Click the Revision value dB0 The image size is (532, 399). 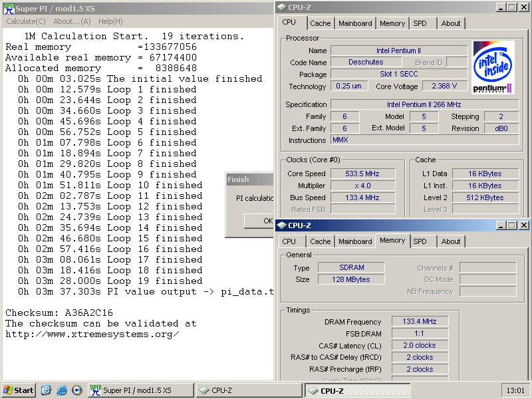pos(501,128)
